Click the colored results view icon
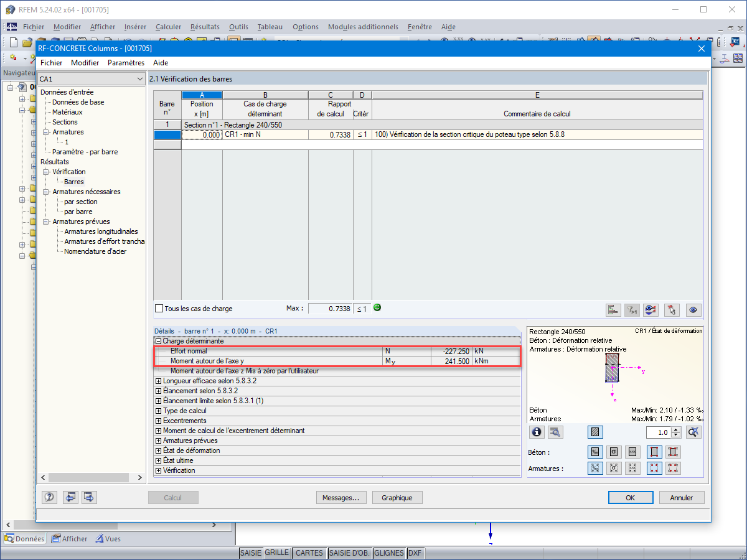 [x=651, y=309]
